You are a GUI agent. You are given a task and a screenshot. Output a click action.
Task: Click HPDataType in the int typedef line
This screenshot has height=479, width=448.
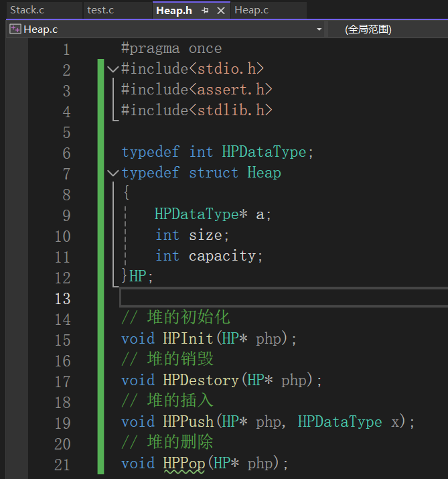coord(264,152)
